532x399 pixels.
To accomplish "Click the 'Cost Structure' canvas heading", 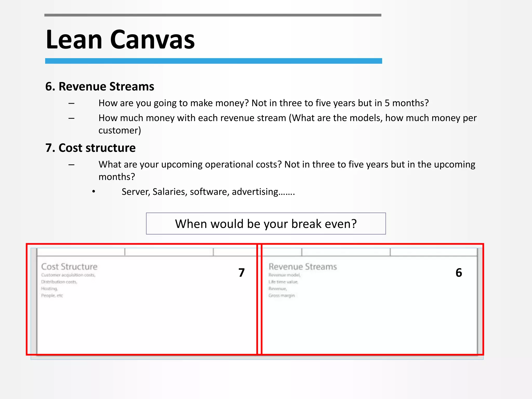I will 69,267.
